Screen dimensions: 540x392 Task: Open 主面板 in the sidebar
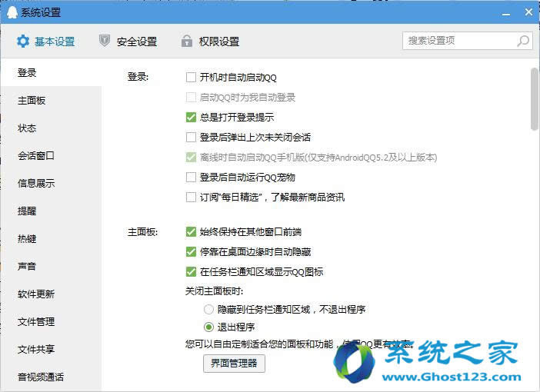32,101
